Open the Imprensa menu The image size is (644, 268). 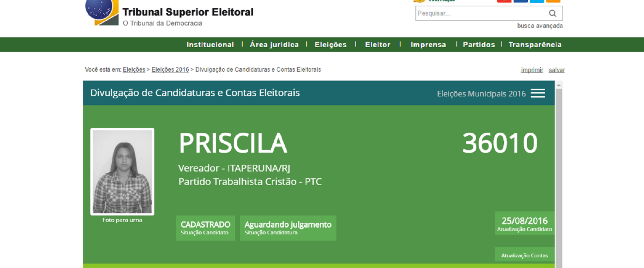tap(428, 45)
